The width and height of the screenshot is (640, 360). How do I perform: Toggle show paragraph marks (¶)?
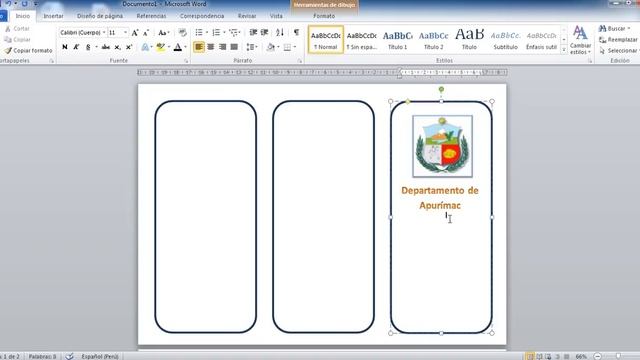[296, 32]
